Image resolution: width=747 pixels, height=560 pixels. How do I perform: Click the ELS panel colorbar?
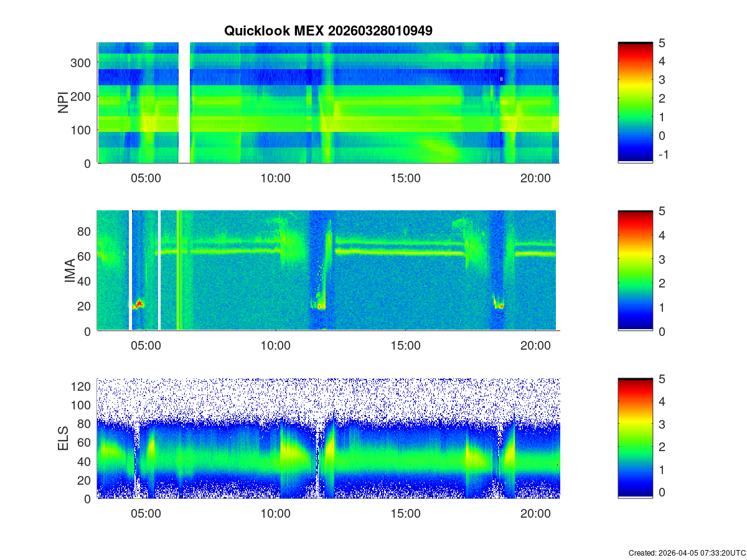tap(635, 438)
